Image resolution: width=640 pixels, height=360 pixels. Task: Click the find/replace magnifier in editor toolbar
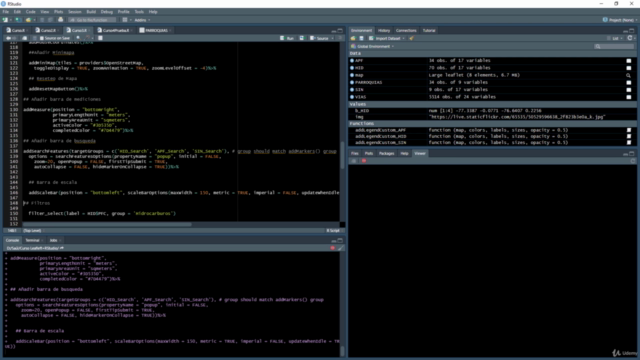coord(78,38)
